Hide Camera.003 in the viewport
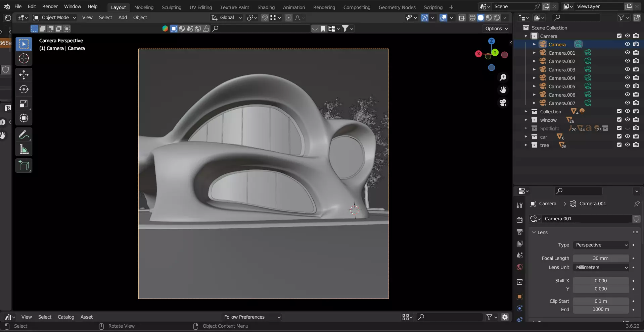This screenshot has width=644, height=332. pos(627,69)
